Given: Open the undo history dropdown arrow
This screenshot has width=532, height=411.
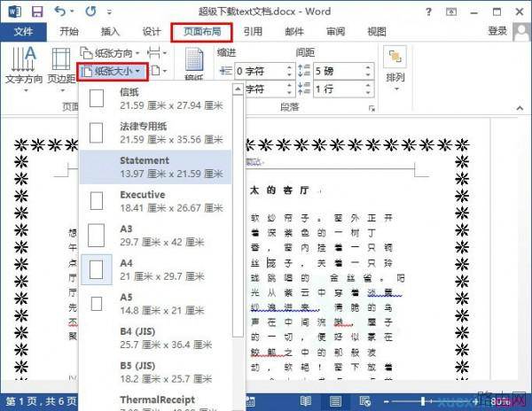Looking at the screenshot, I should 72,12.
